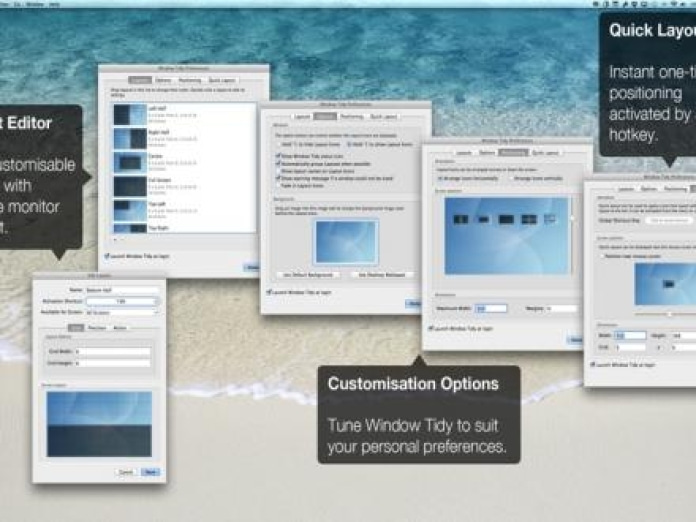Viewport: 696px width, 522px height.
Task: Select Left Half layout thumbnail in list
Action: coord(130,115)
